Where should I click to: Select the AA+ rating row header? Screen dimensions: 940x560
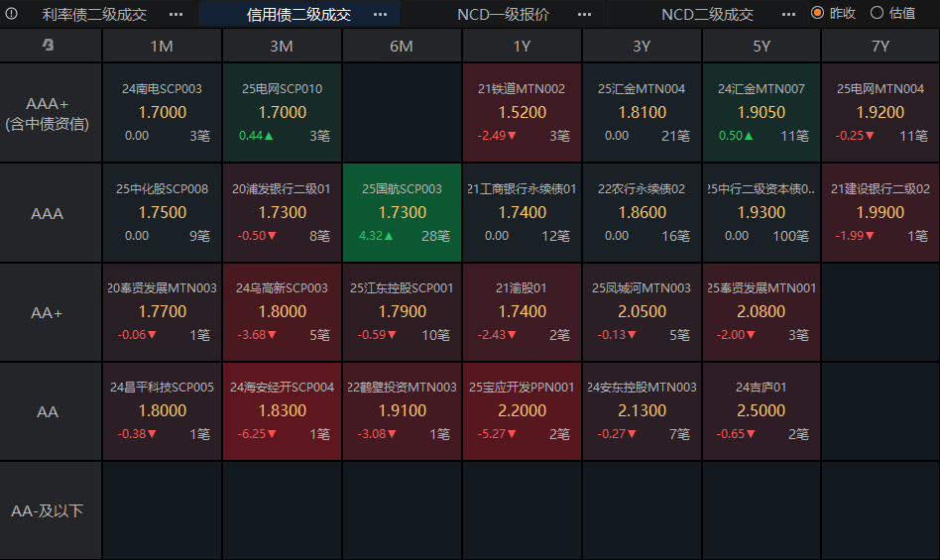(51, 312)
